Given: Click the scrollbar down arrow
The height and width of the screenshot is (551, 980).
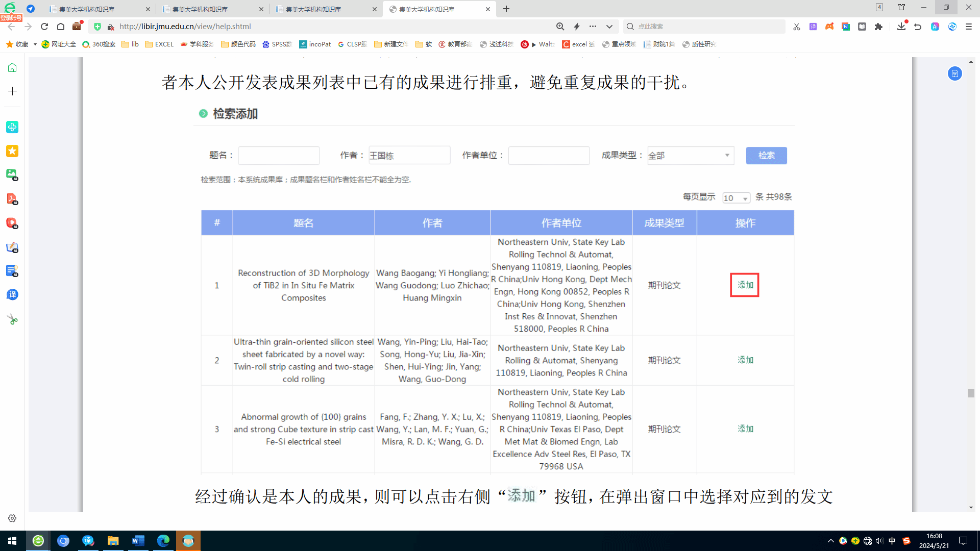Looking at the screenshot, I should [x=971, y=508].
